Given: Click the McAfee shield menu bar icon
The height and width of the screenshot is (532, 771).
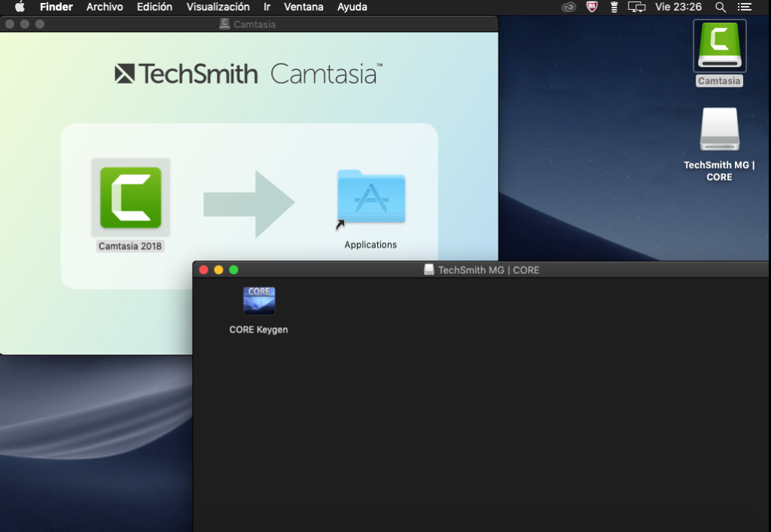Looking at the screenshot, I should click(592, 7).
